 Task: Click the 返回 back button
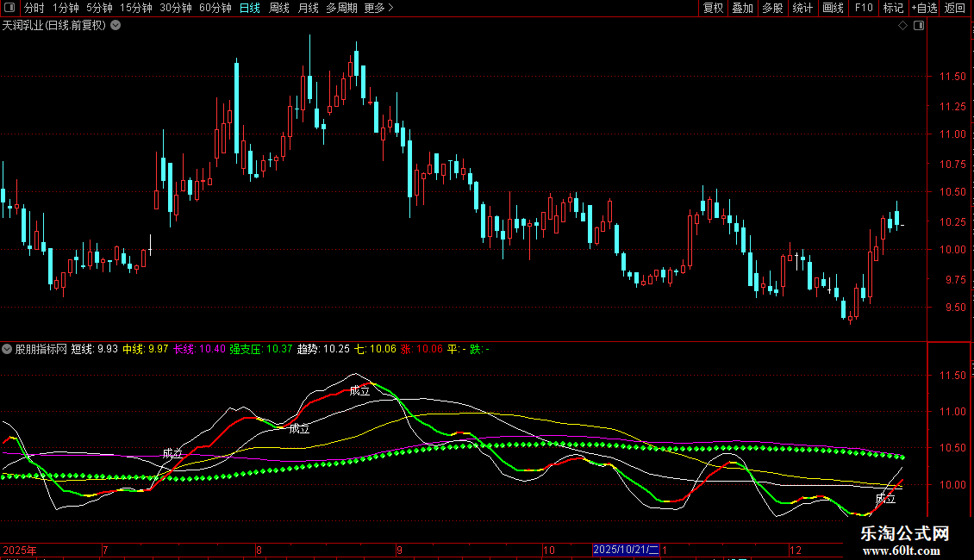[x=955, y=8]
